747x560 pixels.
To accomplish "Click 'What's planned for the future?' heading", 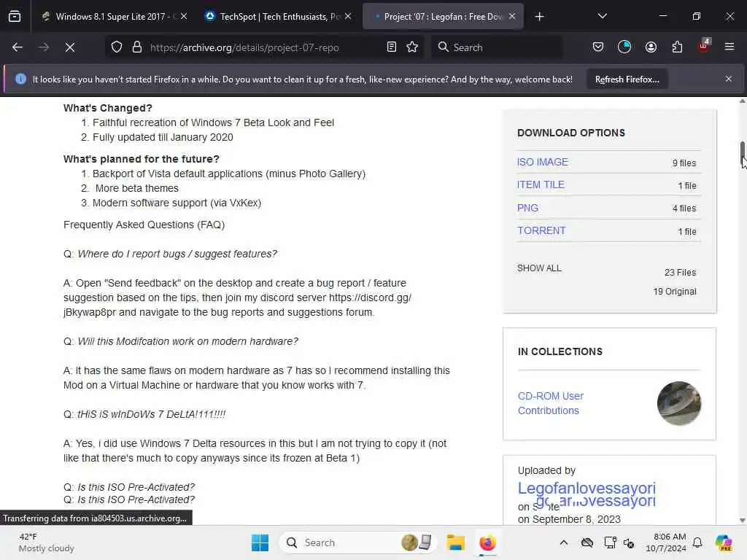I will 142,159.
